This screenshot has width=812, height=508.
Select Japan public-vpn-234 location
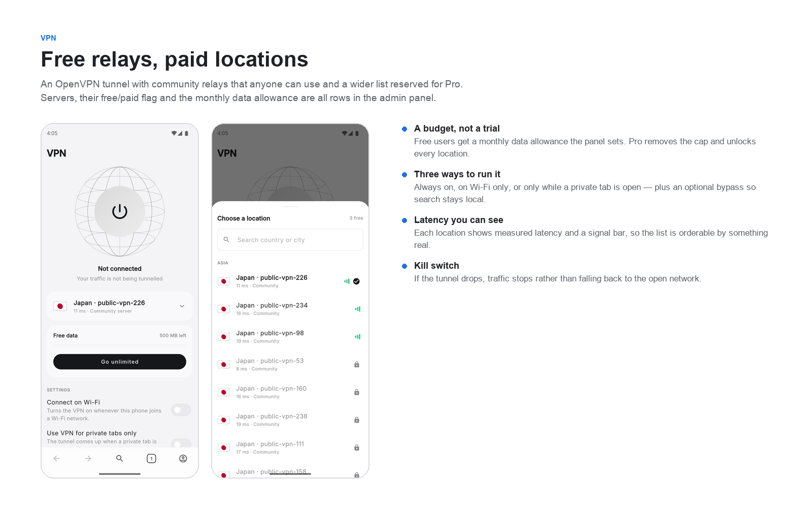coord(290,309)
